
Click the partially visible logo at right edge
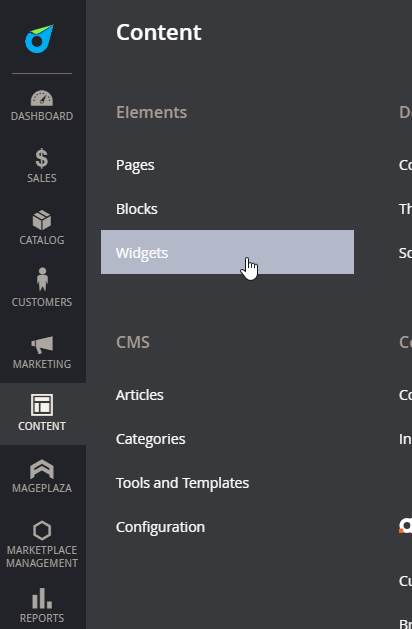(x=406, y=526)
